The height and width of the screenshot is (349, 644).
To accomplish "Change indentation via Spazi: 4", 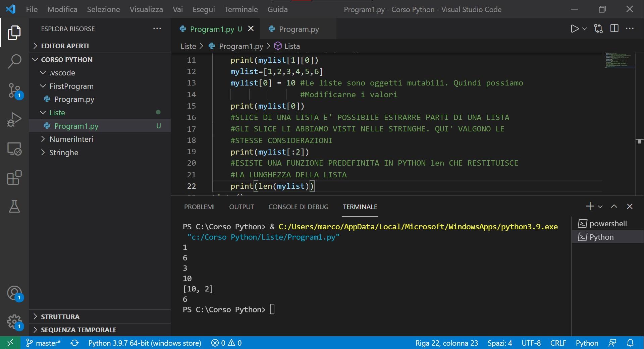I will 500,343.
